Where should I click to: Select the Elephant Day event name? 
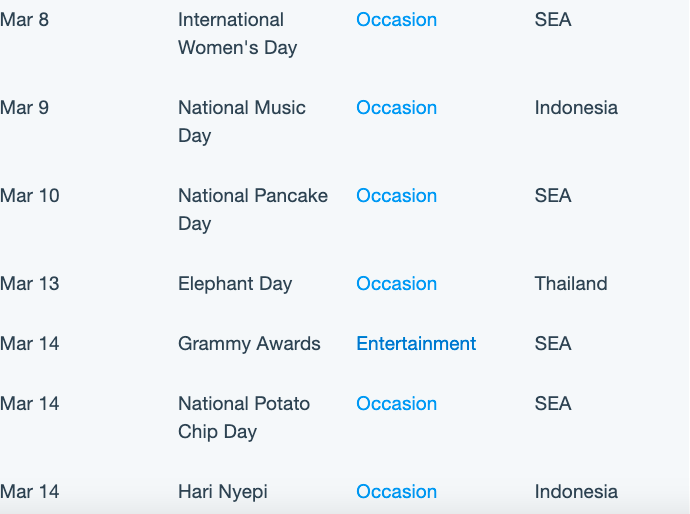click(235, 284)
